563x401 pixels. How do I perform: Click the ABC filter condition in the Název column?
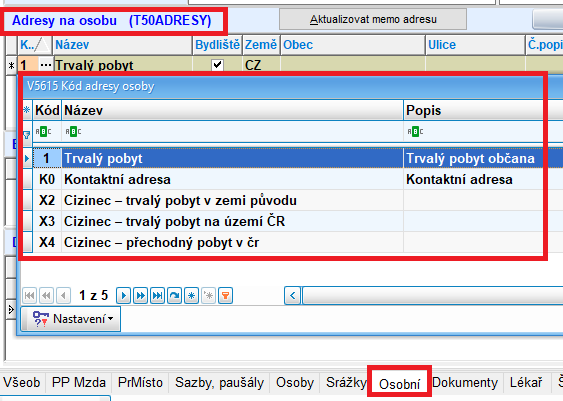click(73, 132)
